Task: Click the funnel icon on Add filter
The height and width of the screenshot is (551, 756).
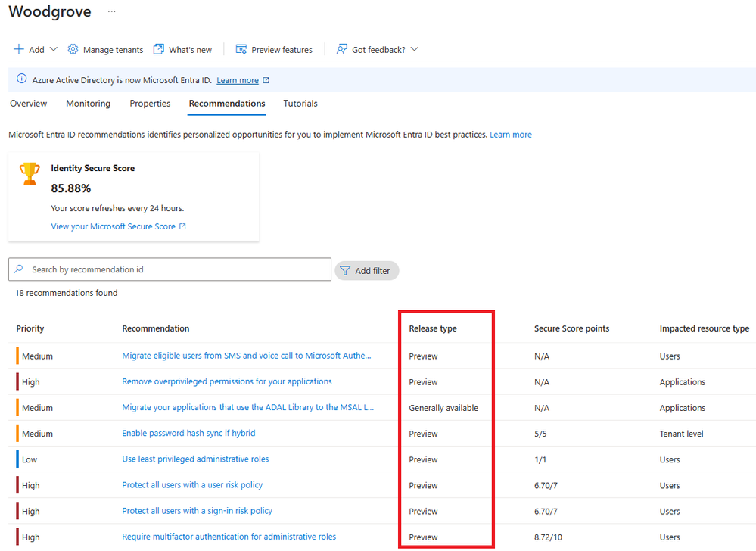Action: pos(346,270)
